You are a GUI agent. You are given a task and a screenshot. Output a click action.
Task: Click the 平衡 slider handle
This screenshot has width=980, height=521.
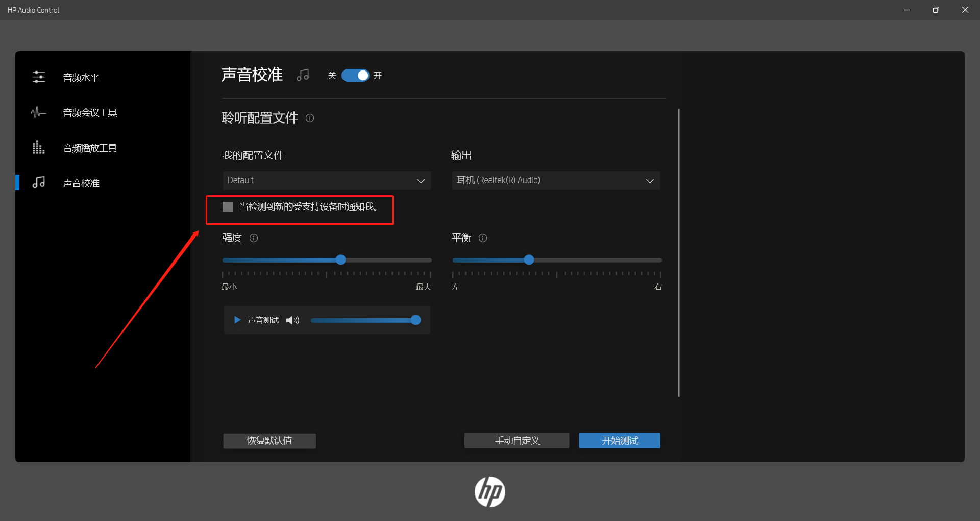[x=529, y=260]
